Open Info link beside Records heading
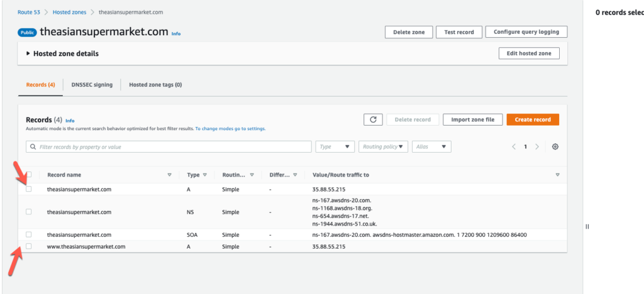The width and height of the screenshot is (644, 294). (70, 121)
